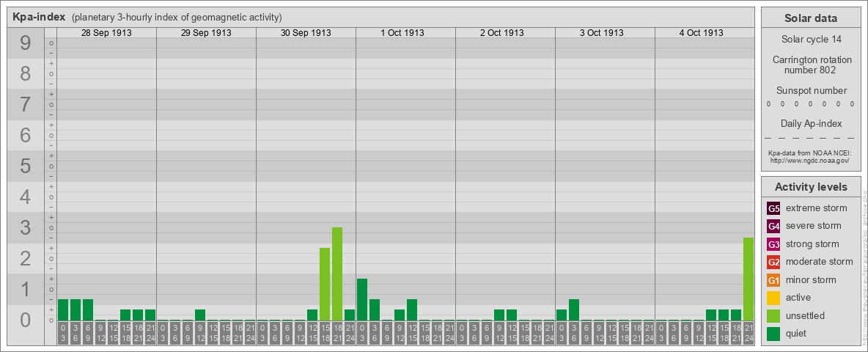Viewport: 868px width, 352px height.
Task: Click the Kpa-index chart title
Action: pyautogui.click(x=39, y=17)
